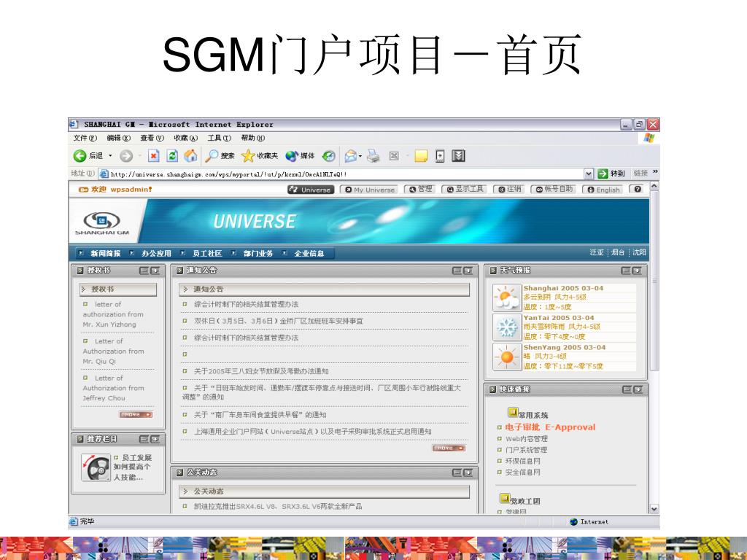Click MORE button in 通知公告 panel
The image size is (747, 560).
click(x=449, y=448)
